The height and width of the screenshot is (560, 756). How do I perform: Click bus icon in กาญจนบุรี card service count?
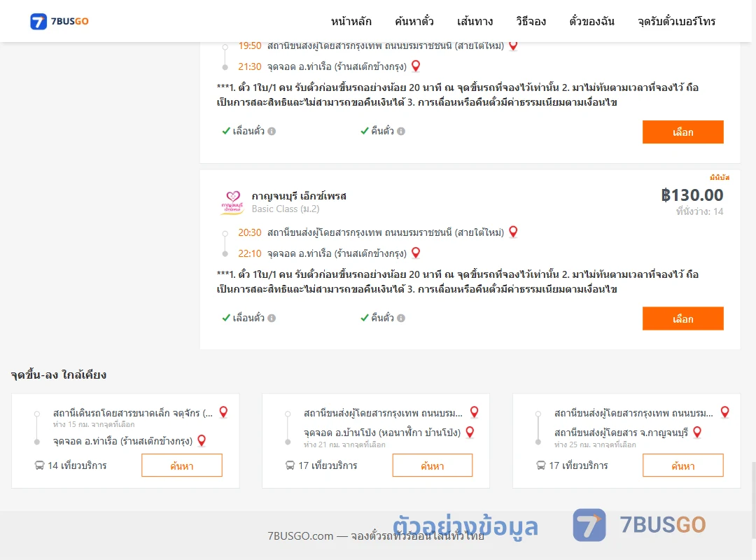[540, 465]
